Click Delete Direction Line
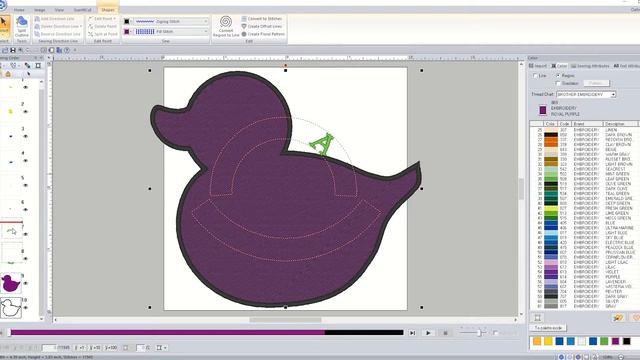The image size is (640, 360). click(x=58, y=27)
